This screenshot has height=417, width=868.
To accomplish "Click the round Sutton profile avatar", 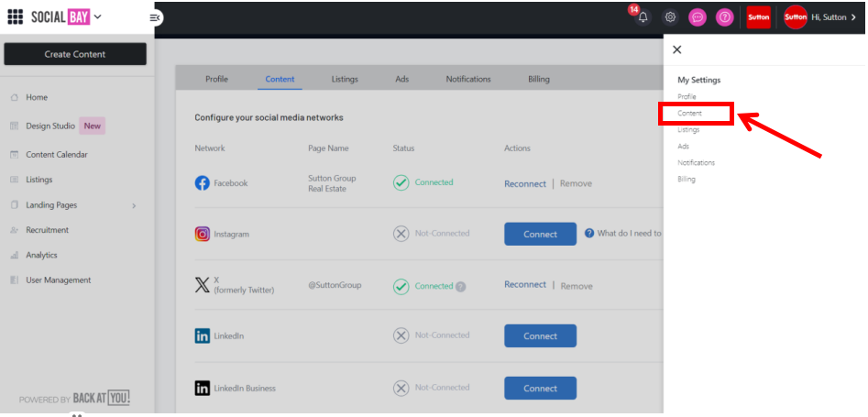I will click(x=796, y=17).
